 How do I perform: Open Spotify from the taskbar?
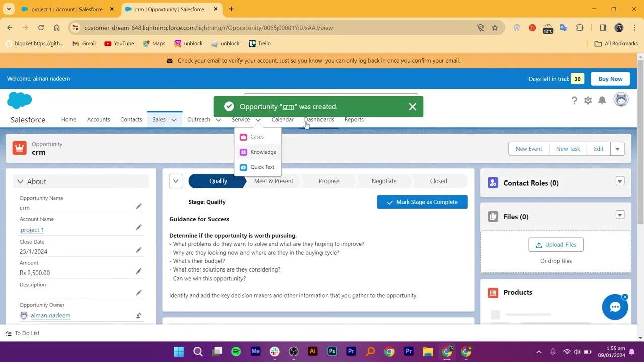click(236, 352)
